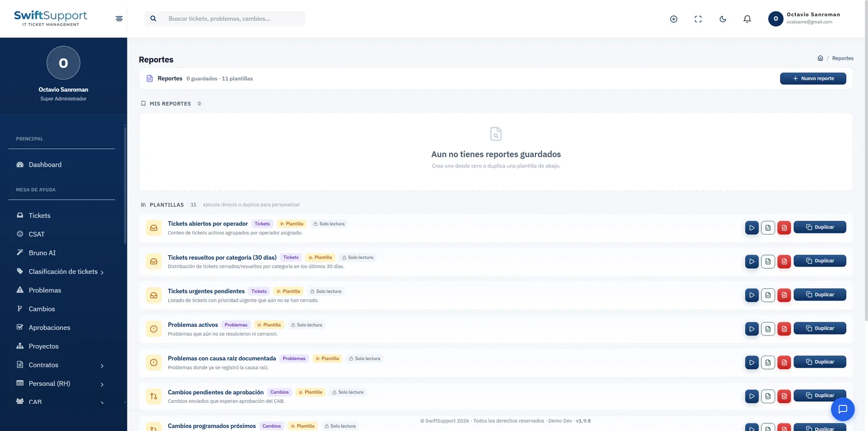Go to home via breadcrumb house icon
The height and width of the screenshot is (431, 868).
820,58
